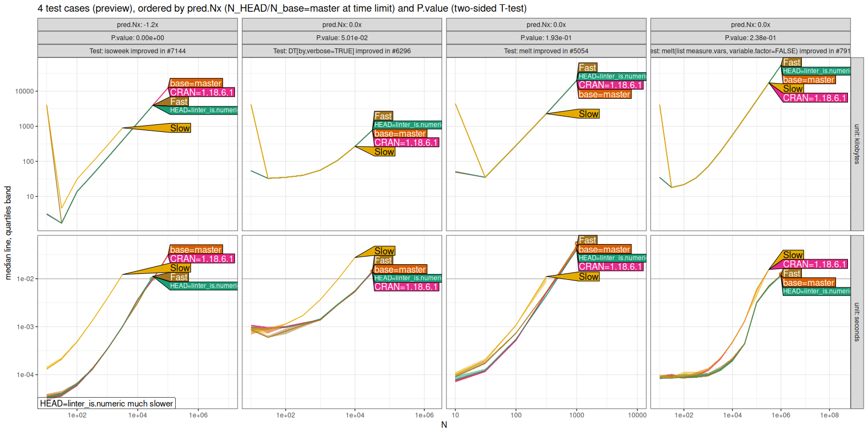
Task: Click 'Fast' label in DT[by,verbose=TRUE] kilobytes panel
Action: click(383, 116)
